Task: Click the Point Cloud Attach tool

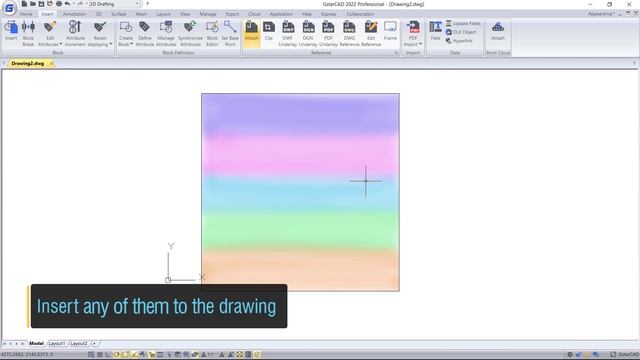Action: click(x=498, y=31)
